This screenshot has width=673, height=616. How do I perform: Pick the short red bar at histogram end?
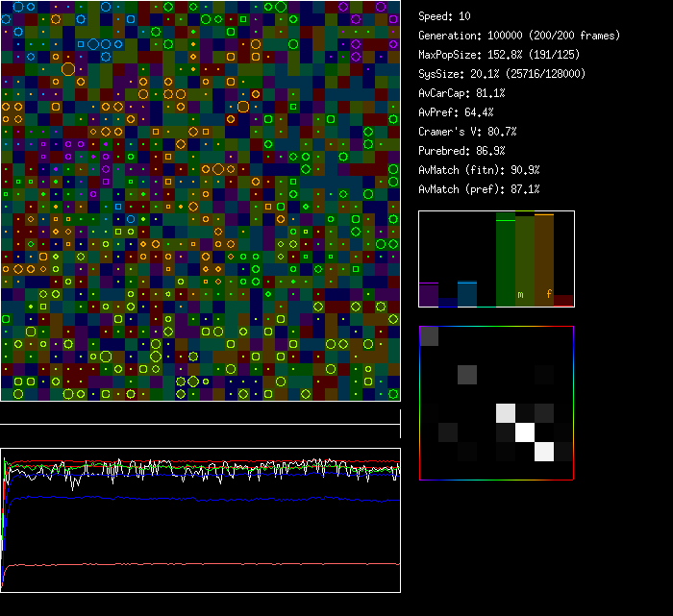(x=563, y=301)
